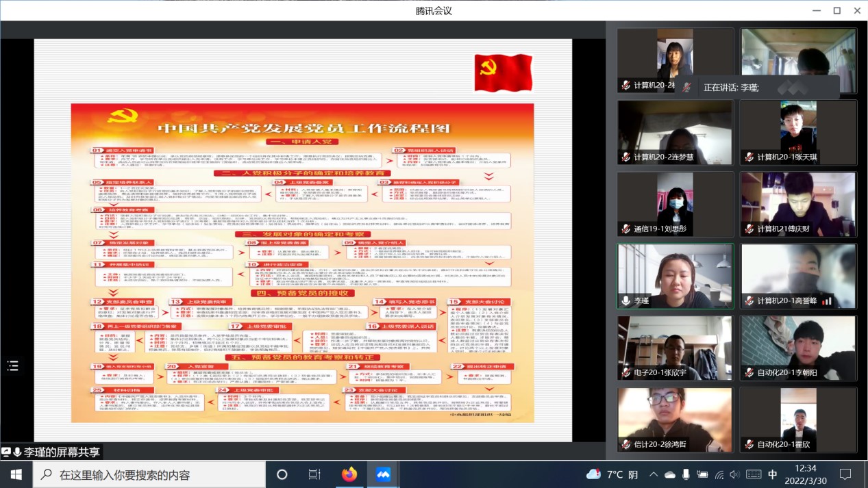Open Windows Start menu
Screen dimensions: 868x488
[16, 474]
